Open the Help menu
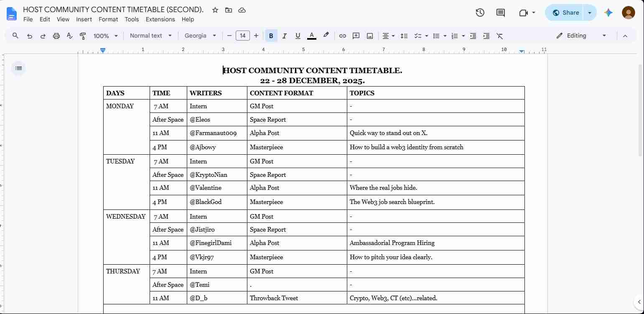The height and width of the screenshot is (314, 644). click(188, 19)
